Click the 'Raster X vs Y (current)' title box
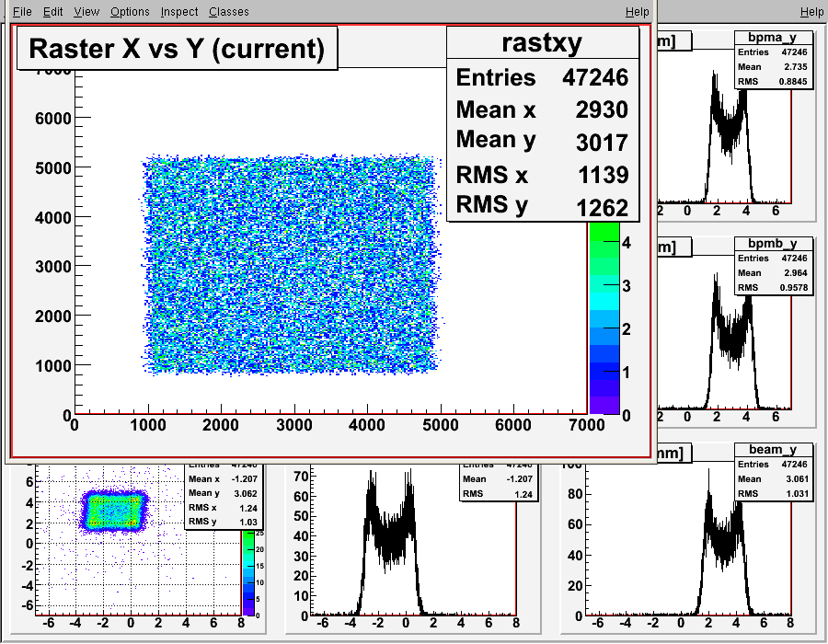 coord(177,48)
